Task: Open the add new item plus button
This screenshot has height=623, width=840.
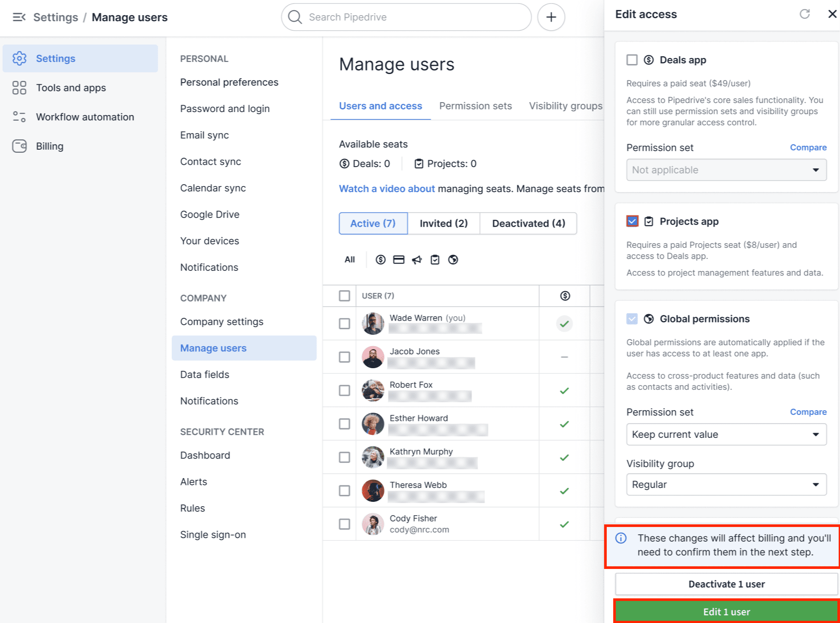Action: click(x=551, y=17)
